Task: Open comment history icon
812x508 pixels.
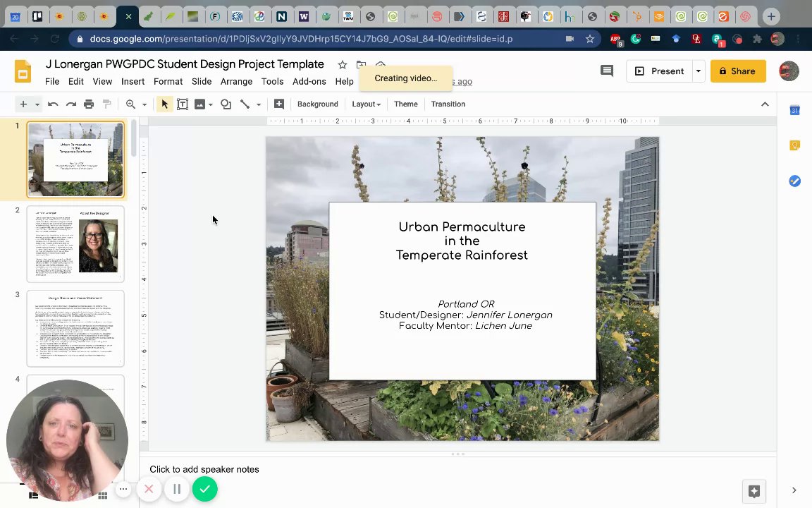Action: click(x=606, y=71)
